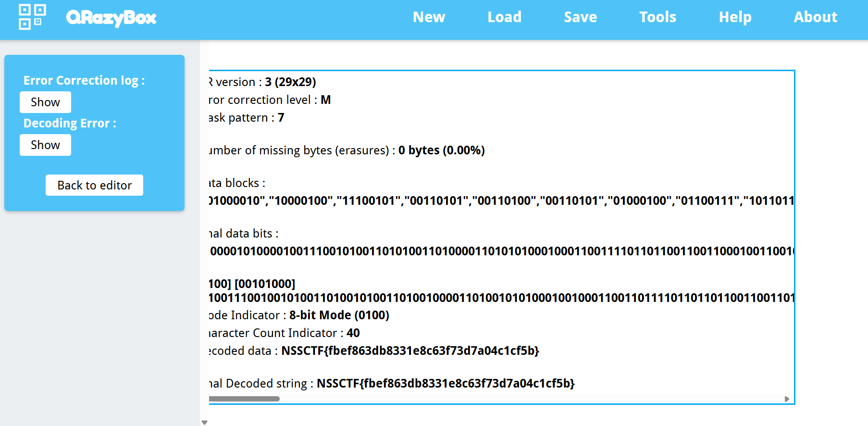Click the QR version 3 (29x29) text
Image resolution: width=868 pixels, height=426 pixels.
click(x=290, y=82)
